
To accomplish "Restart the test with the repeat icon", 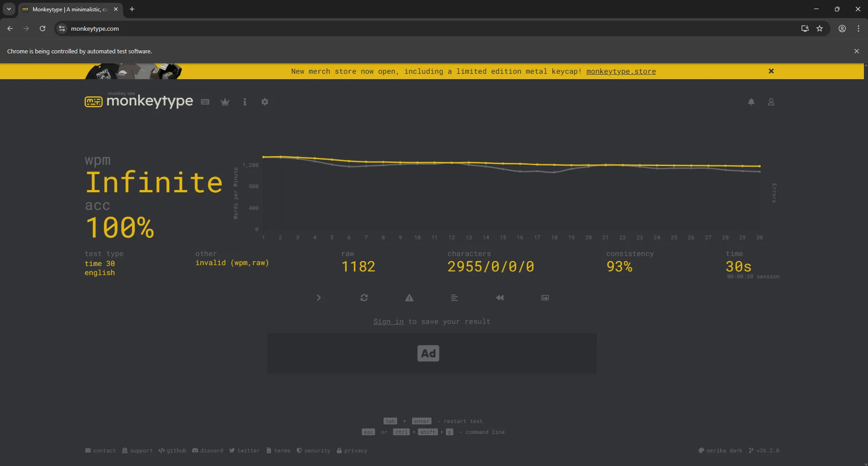I will [x=364, y=298].
